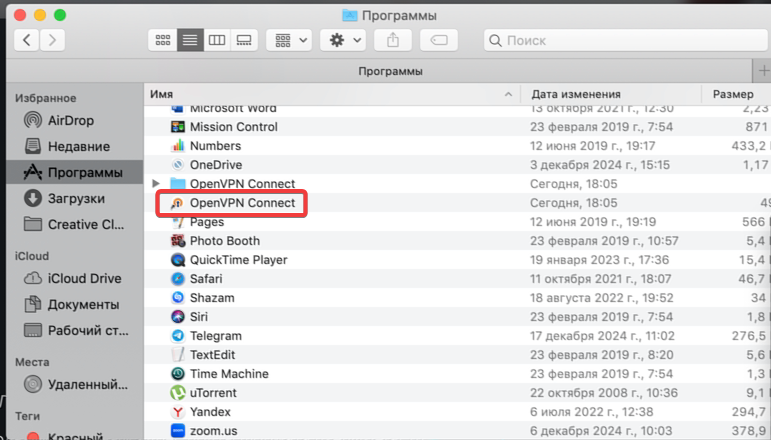Screen dimensions: 771x440
Task: Click the Time Machine app icon
Action: 178,374
